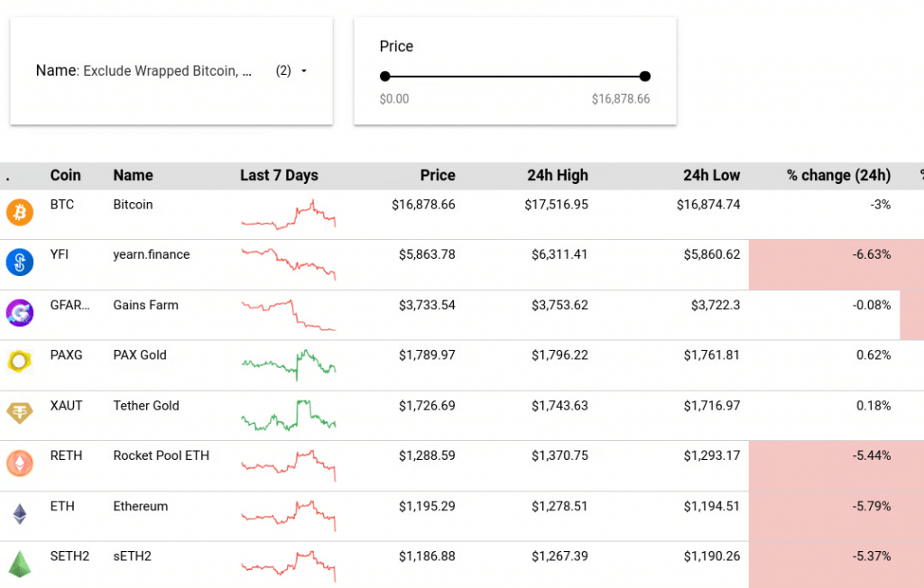
Task: Click the Bitcoin row price $16,878.66
Action: tap(423, 205)
